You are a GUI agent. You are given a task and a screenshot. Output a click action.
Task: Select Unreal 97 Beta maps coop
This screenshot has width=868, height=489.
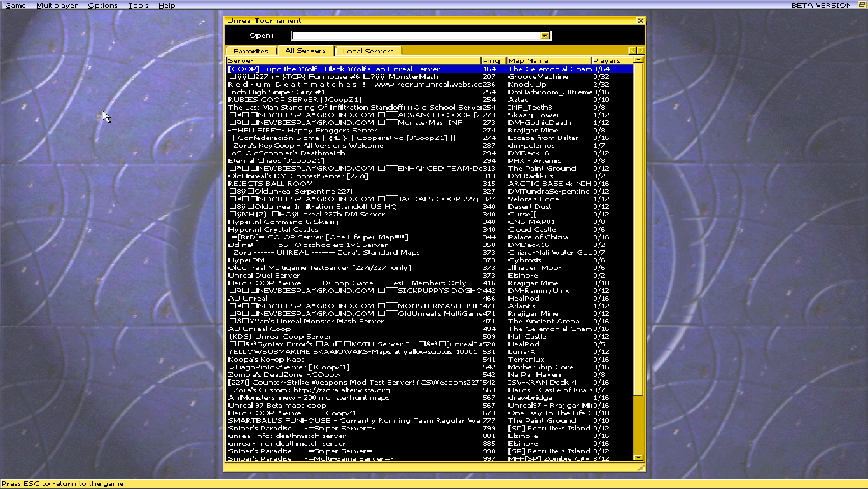tap(430, 405)
